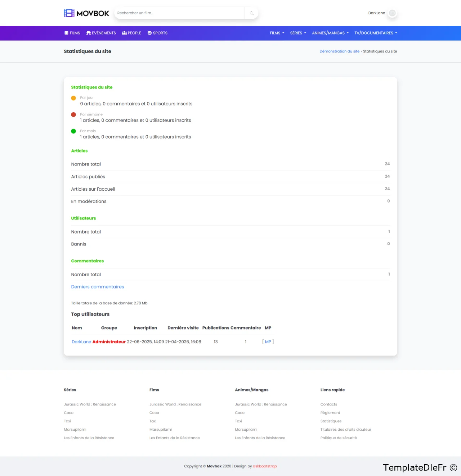
Task: Open the DarkLane profile link in table
Action: pyautogui.click(x=81, y=342)
